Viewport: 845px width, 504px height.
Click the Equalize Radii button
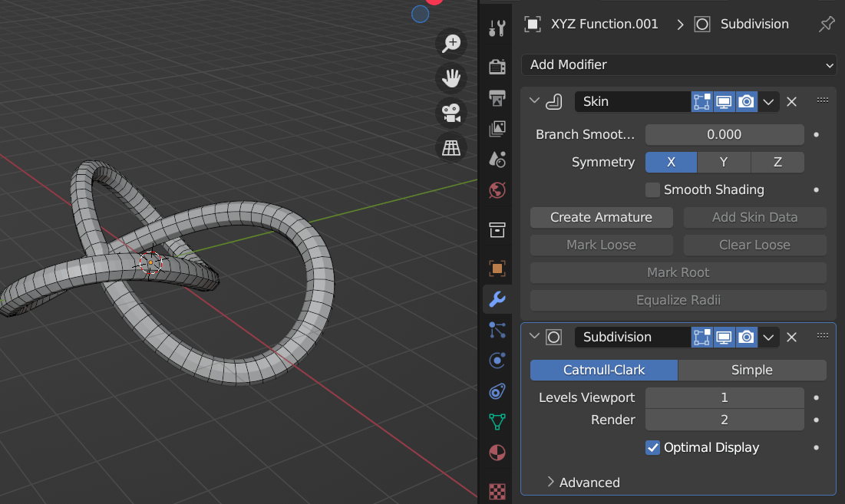[x=678, y=300]
